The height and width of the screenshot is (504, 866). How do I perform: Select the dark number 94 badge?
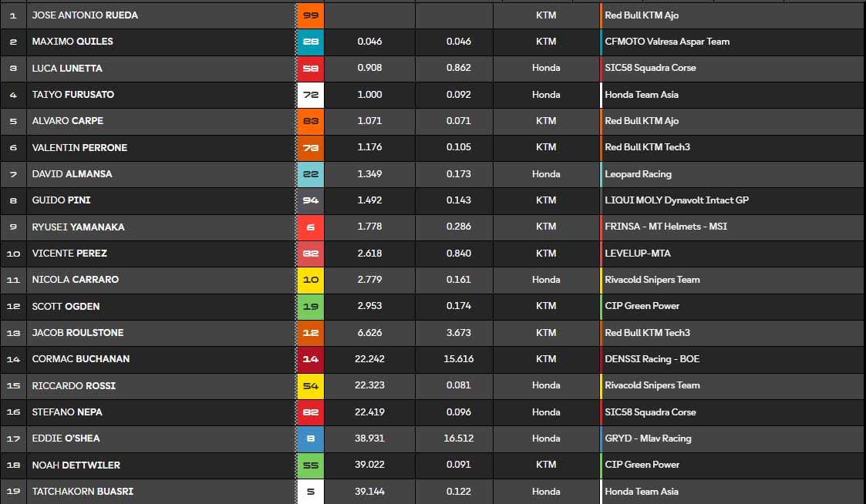tap(311, 200)
